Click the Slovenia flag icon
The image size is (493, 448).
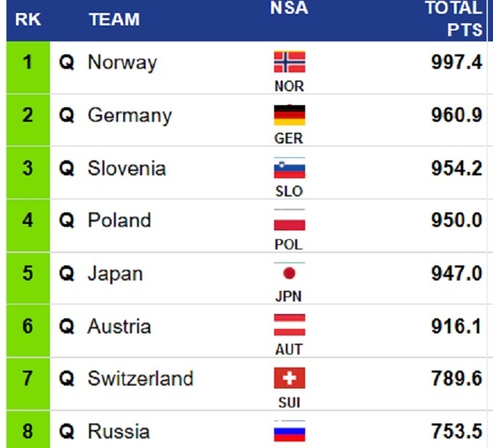pyautogui.click(x=289, y=168)
